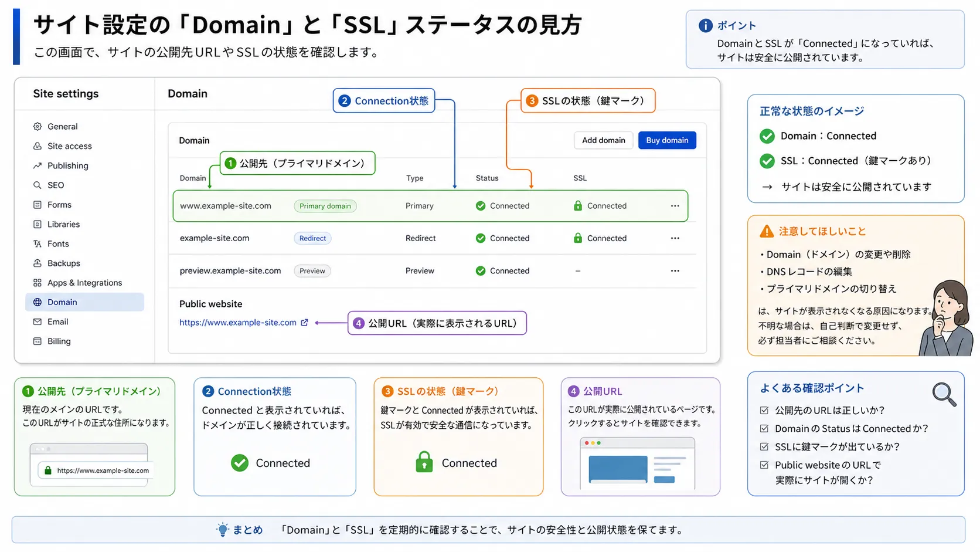The image size is (980, 552).
Task: Click the Publishing arrow icon
Action: pyautogui.click(x=38, y=166)
